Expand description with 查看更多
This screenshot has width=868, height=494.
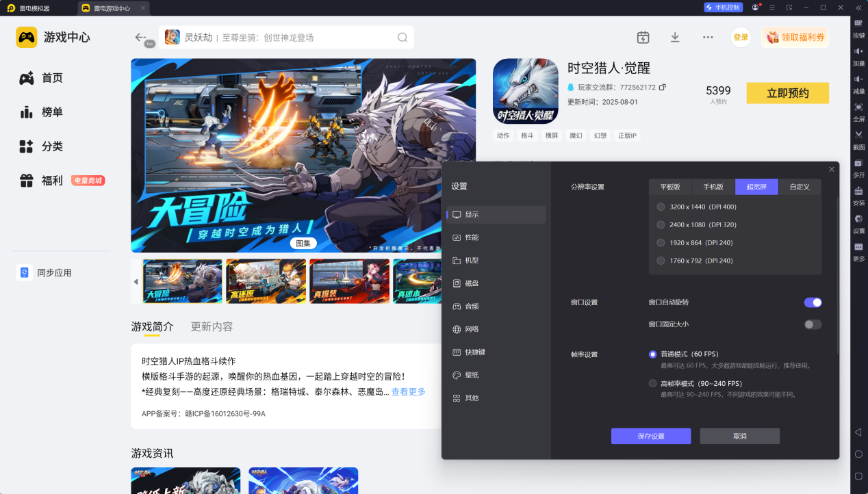click(408, 392)
